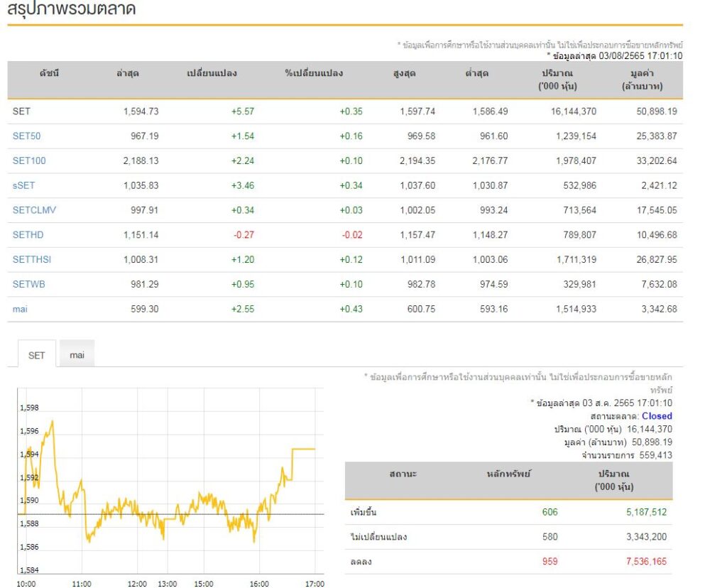Click the สรุปภาพรวมตลาด page heading

(x=72, y=9)
